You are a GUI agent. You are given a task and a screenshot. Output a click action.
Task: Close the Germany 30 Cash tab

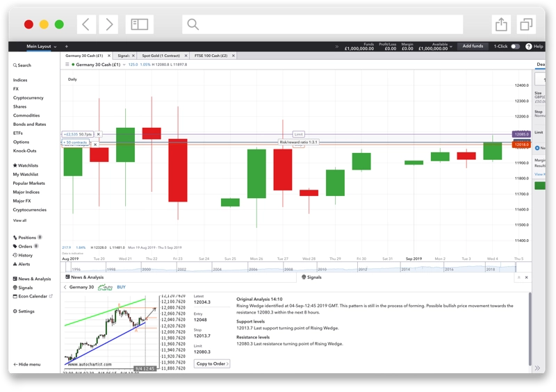[109, 56]
